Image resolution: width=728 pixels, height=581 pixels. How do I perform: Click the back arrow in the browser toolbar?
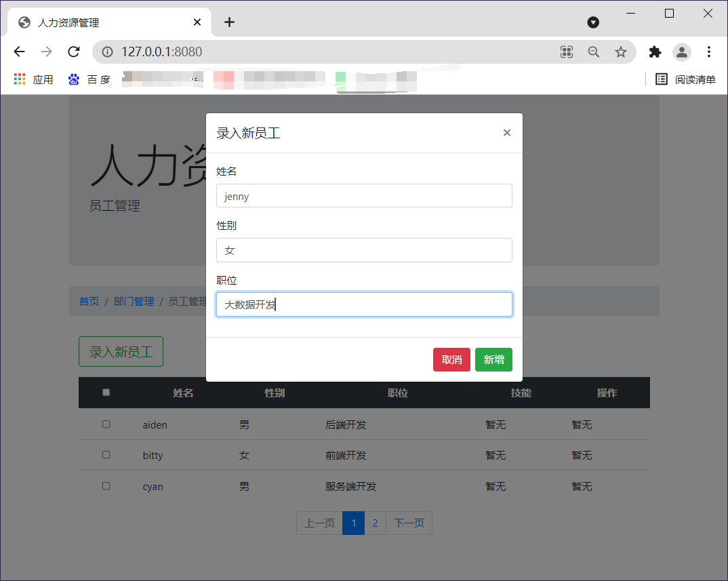pyautogui.click(x=19, y=52)
